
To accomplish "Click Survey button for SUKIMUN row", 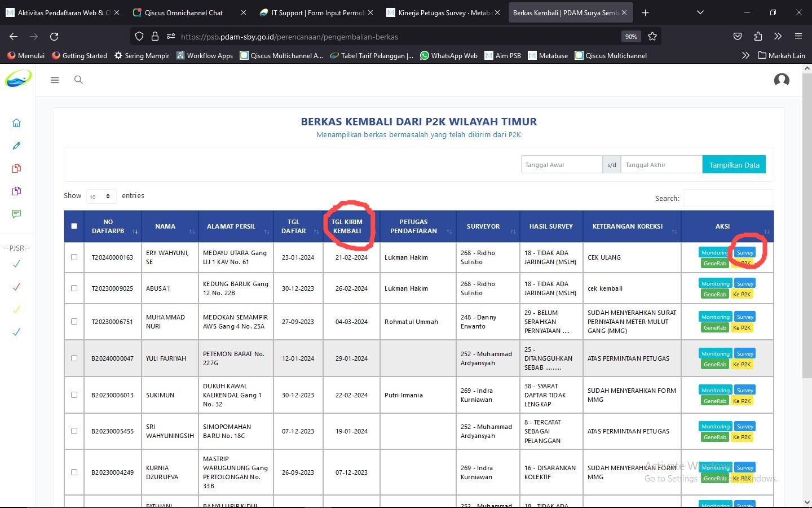I will 745,390.
